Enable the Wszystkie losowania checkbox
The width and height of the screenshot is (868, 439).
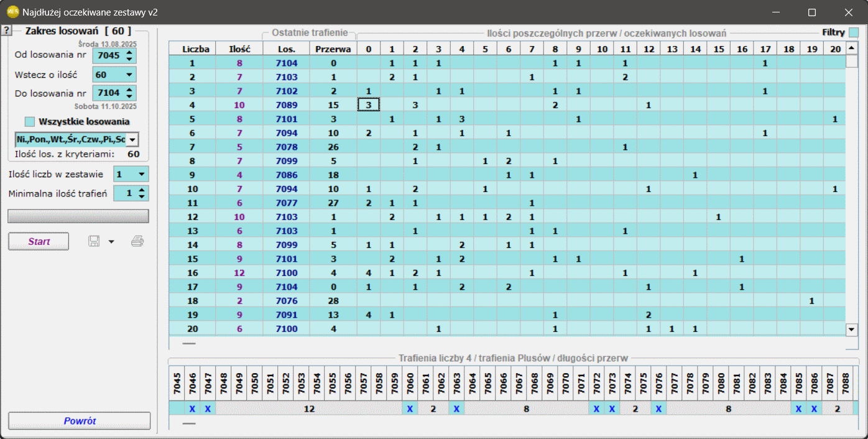click(x=30, y=121)
